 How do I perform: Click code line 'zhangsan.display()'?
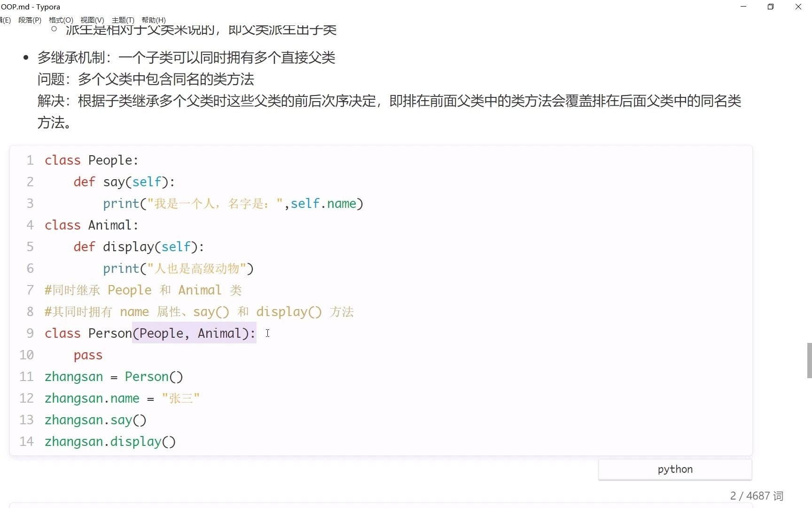[x=110, y=442]
